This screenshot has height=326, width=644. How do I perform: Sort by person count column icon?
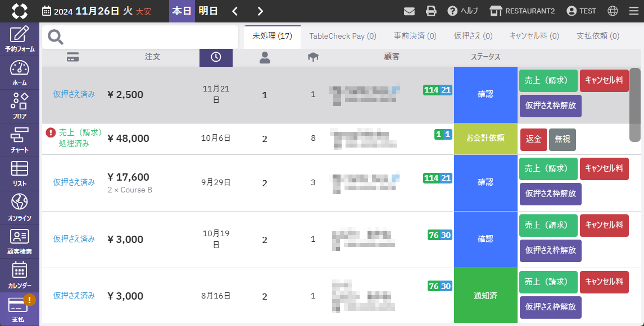[265, 57]
